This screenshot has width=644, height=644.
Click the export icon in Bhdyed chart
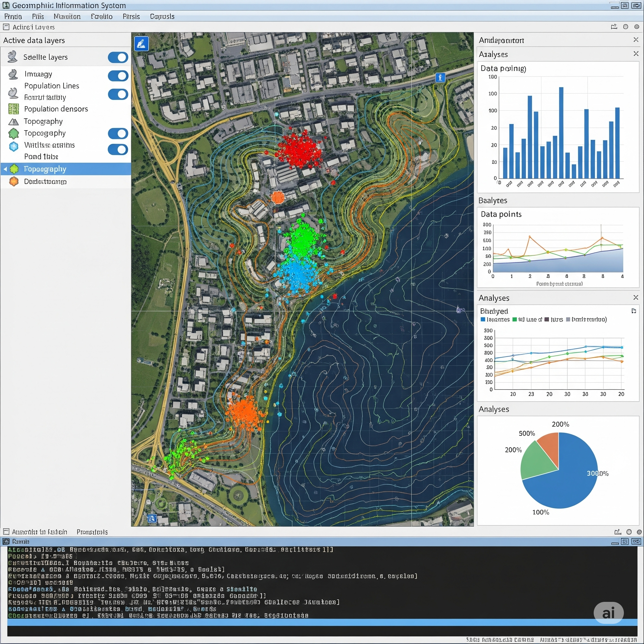[x=634, y=311]
